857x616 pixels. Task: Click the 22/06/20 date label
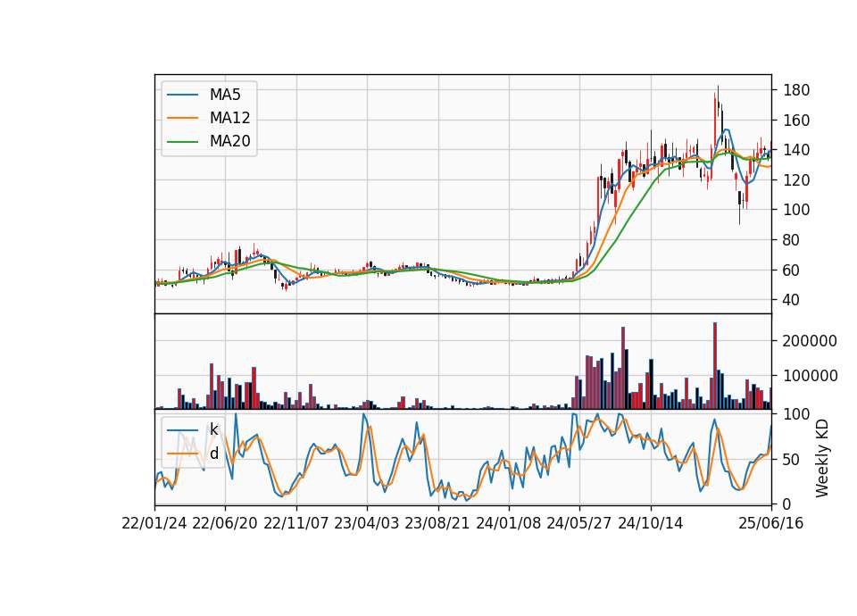pyautogui.click(x=225, y=524)
